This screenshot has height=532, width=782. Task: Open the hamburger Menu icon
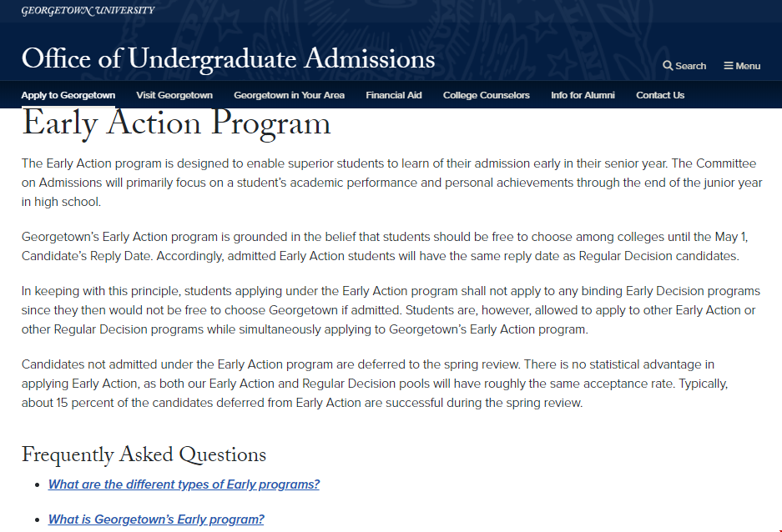pos(729,66)
